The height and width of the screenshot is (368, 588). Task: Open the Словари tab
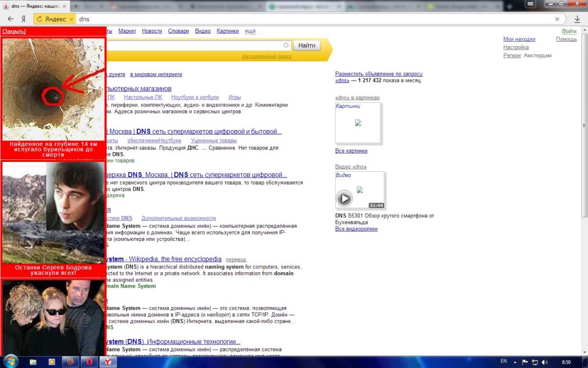point(178,31)
